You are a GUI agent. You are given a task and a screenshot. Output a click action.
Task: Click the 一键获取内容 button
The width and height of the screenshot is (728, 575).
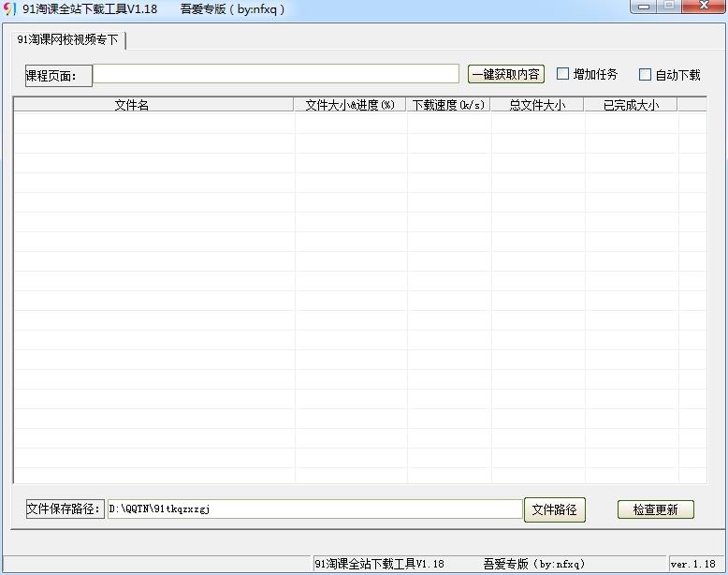[506, 74]
